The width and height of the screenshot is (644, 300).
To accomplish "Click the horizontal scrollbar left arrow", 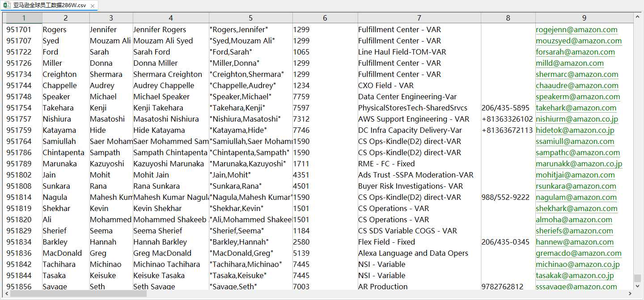I will (7, 294).
